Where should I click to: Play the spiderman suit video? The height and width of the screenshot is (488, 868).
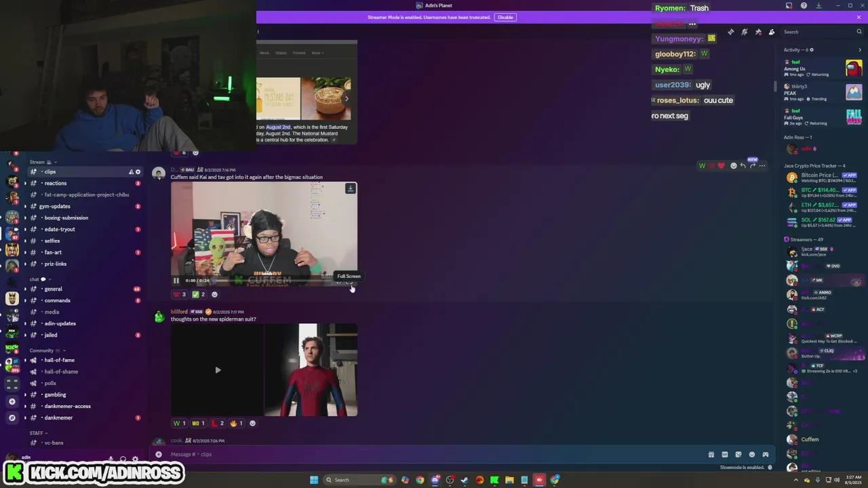pyautogui.click(x=218, y=370)
